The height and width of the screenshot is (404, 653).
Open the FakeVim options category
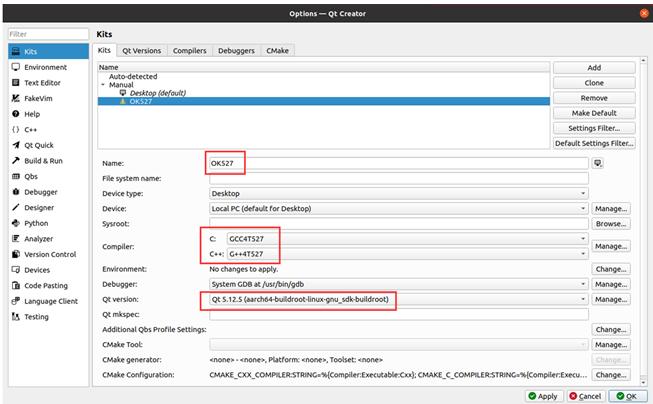tap(48, 98)
